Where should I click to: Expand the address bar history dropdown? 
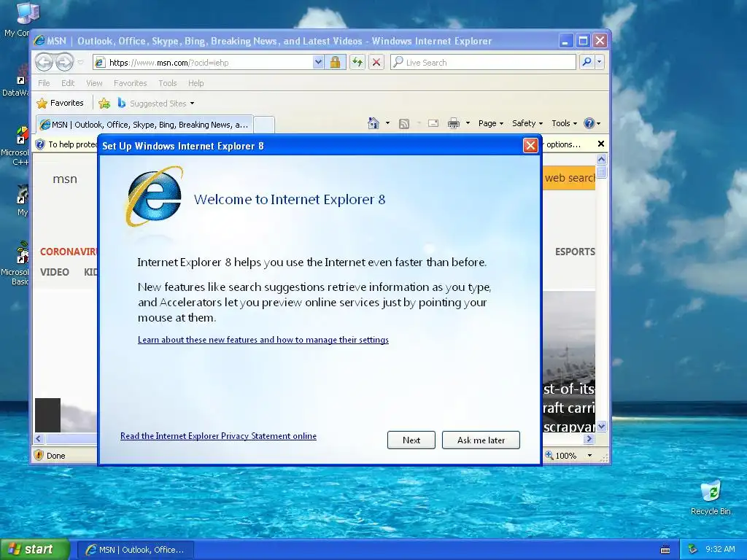pos(318,63)
